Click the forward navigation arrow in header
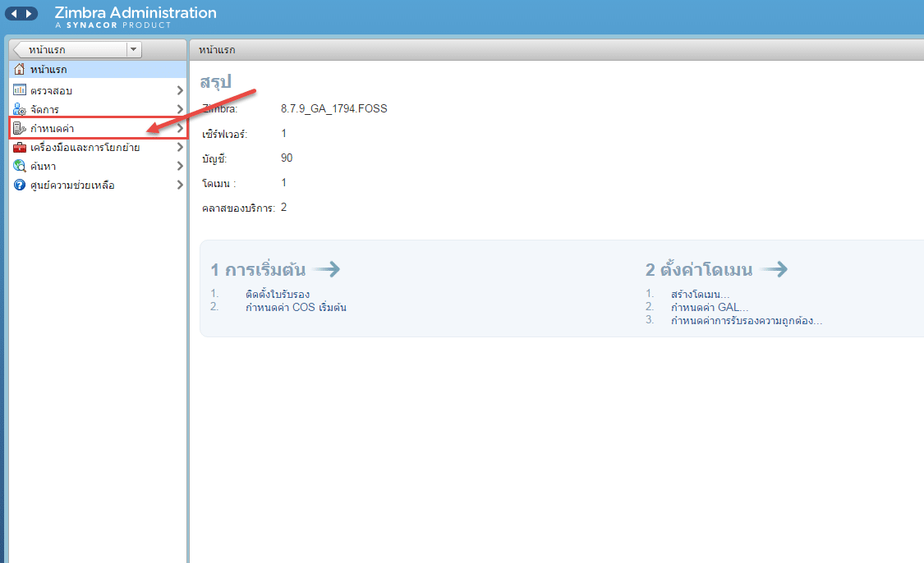The image size is (924, 563). pos(28,14)
